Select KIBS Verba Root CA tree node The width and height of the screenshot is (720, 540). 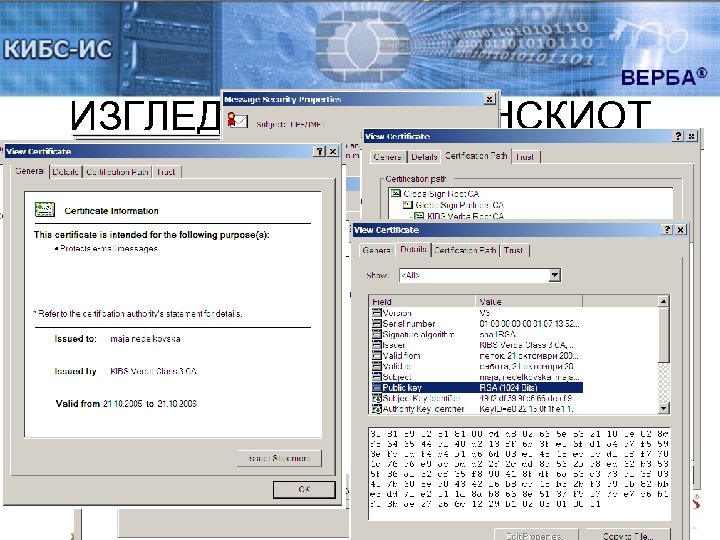click(465, 215)
